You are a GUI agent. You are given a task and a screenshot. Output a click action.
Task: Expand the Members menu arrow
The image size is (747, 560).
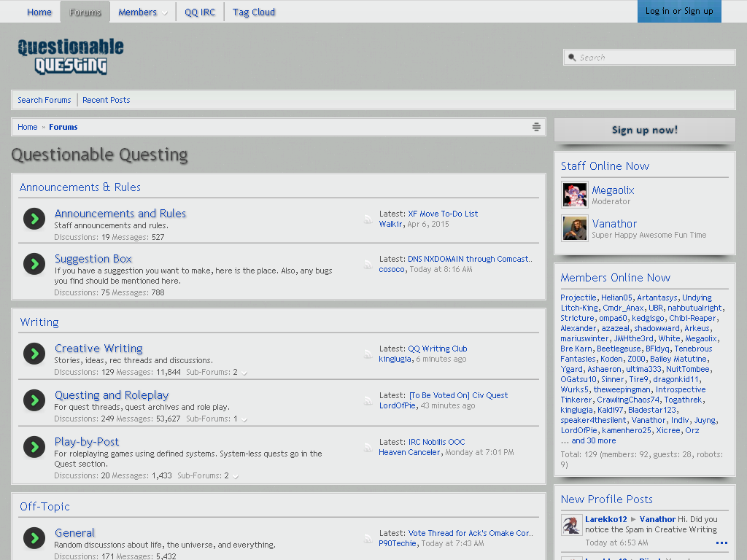(x=165, y=13)
